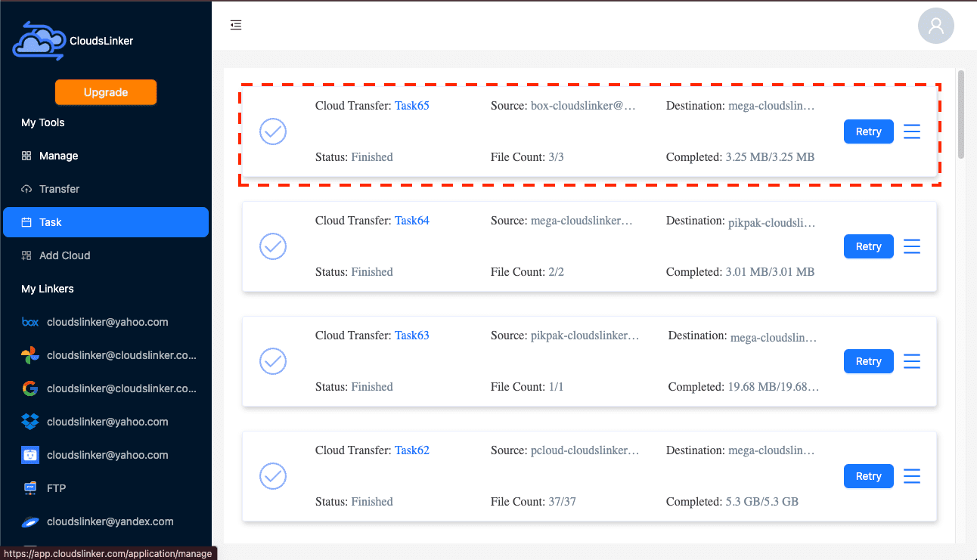Viewport: 977px width, 560px height.
Task: Click the My Tools heading
Action: point(43,122)
